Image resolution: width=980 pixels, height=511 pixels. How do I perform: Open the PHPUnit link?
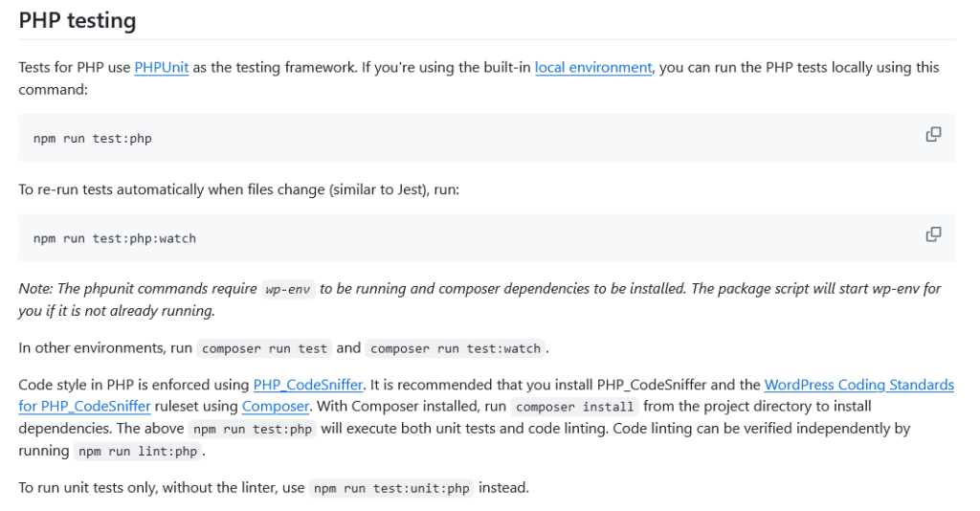point(161,68)
